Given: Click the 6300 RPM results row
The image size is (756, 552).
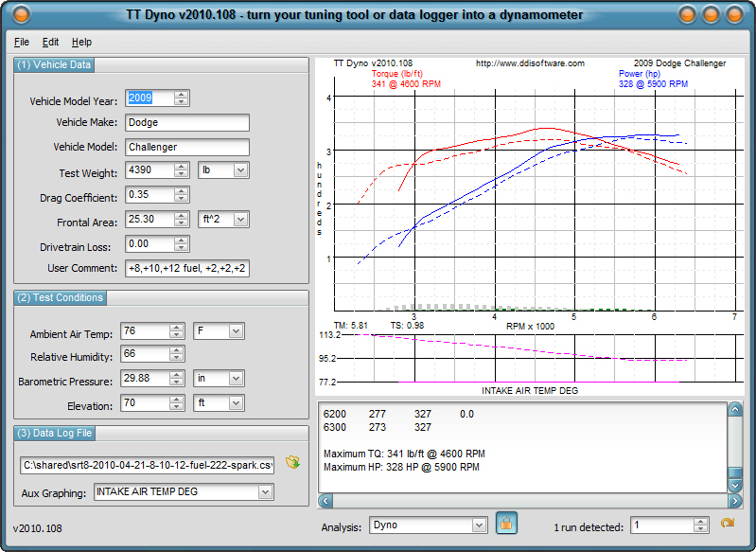Looking at the screenshot, I should point(377,427).
